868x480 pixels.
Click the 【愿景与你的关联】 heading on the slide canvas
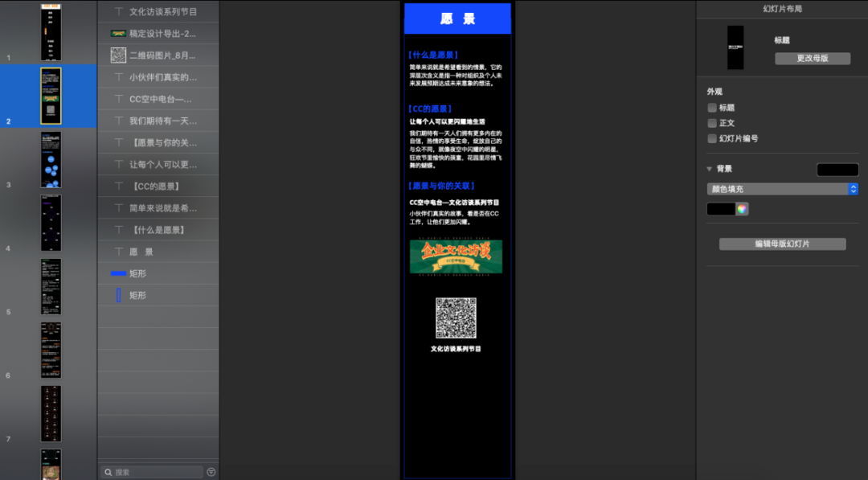(442, 186)
